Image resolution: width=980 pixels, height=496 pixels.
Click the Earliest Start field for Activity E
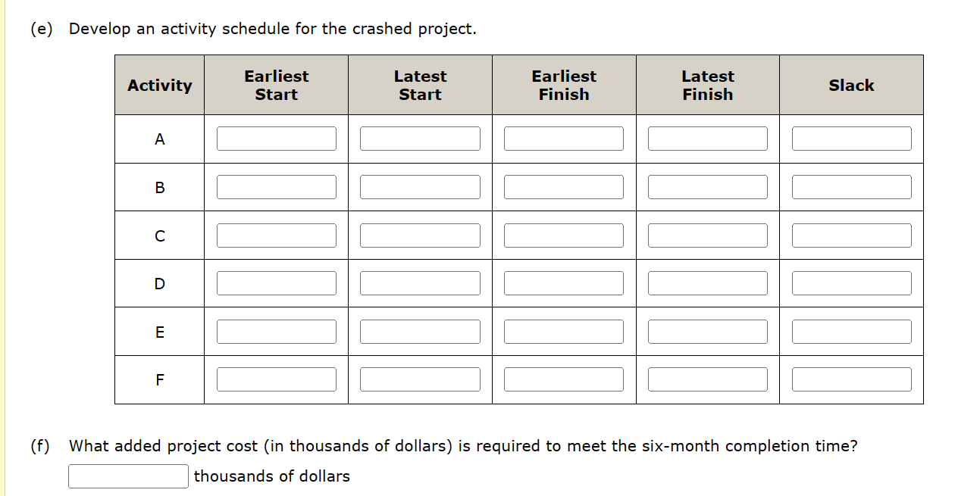tap(276, 331)
